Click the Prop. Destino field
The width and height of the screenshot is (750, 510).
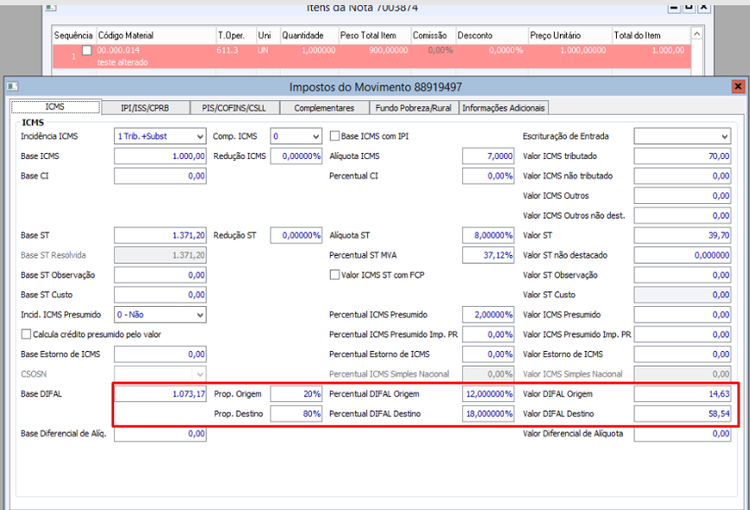click(296, 414)
